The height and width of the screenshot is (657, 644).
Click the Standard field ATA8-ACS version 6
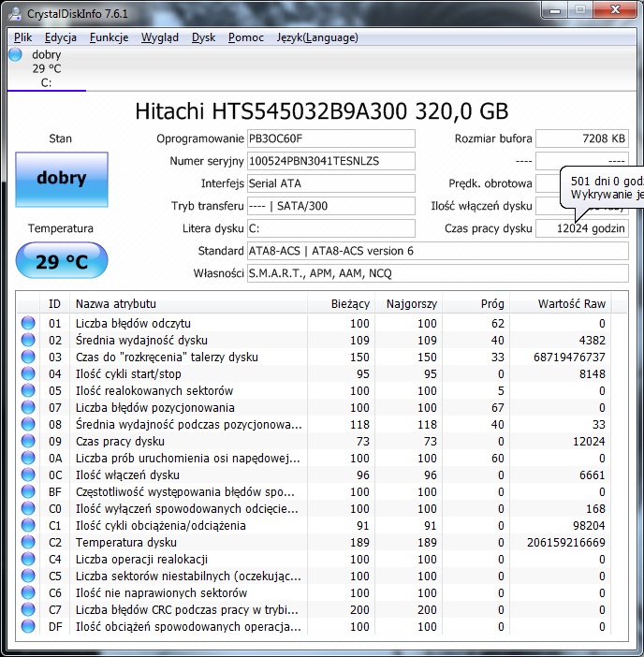pos(438,251)
